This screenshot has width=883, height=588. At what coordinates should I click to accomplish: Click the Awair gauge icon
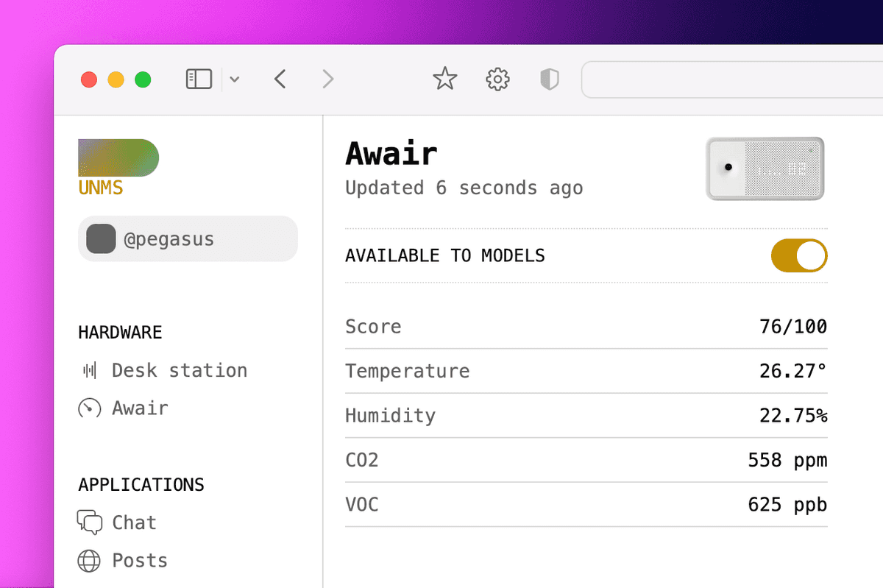tap(89, 408)
